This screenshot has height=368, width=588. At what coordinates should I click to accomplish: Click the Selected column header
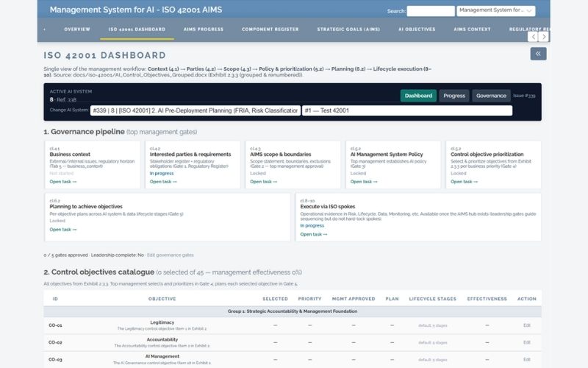[275, 299]
